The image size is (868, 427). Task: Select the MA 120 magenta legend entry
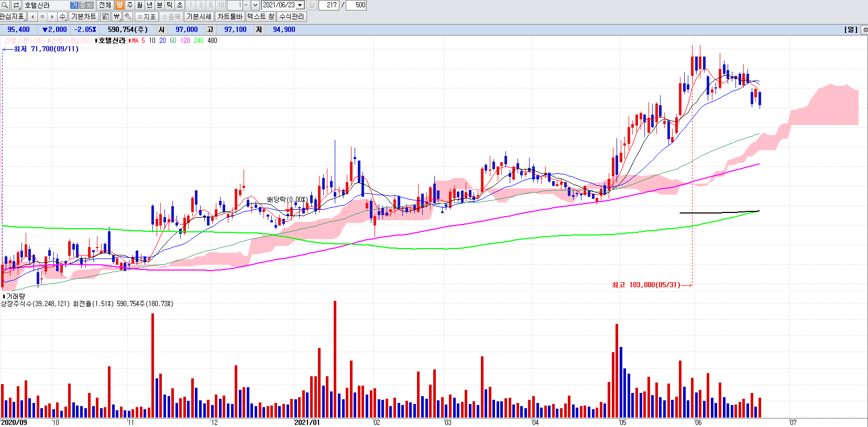(x=185, y=40)
